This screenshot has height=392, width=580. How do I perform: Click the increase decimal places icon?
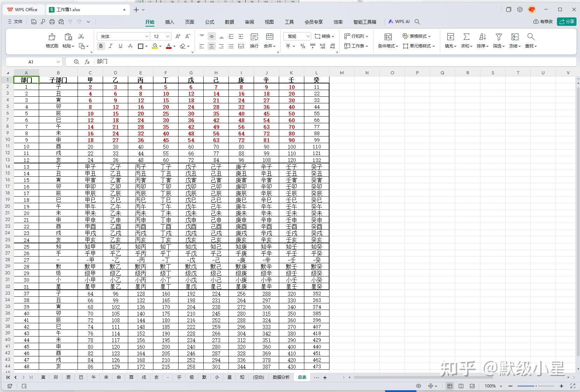point(322,46)
